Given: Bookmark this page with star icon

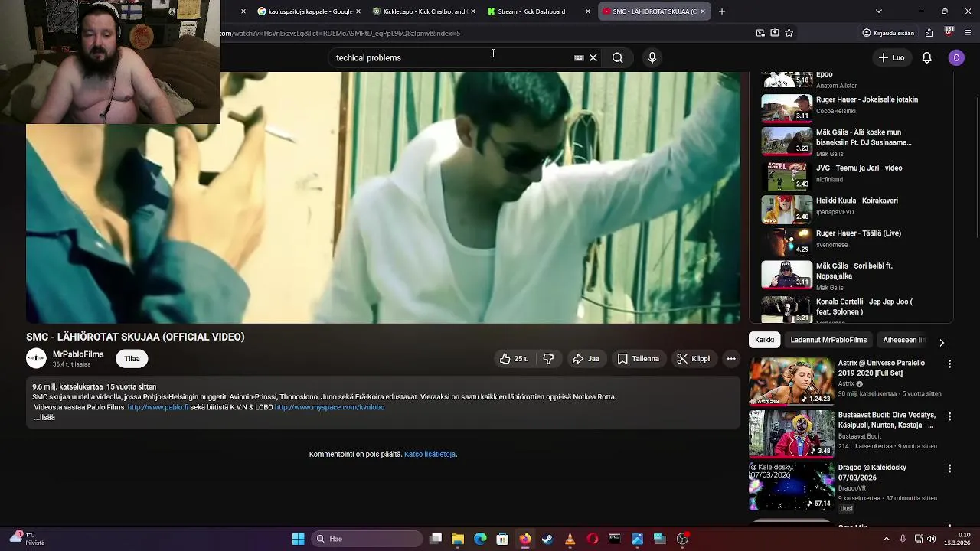Looking at the screenshot, I should (789, 33).
